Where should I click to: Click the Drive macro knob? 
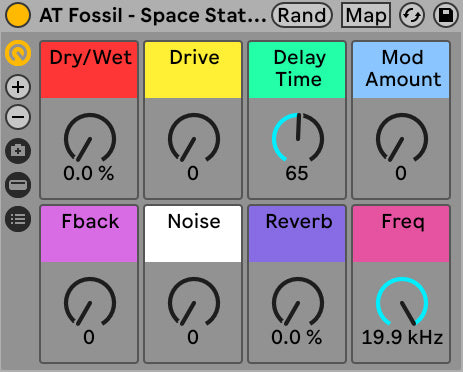[x=194, y=138]
